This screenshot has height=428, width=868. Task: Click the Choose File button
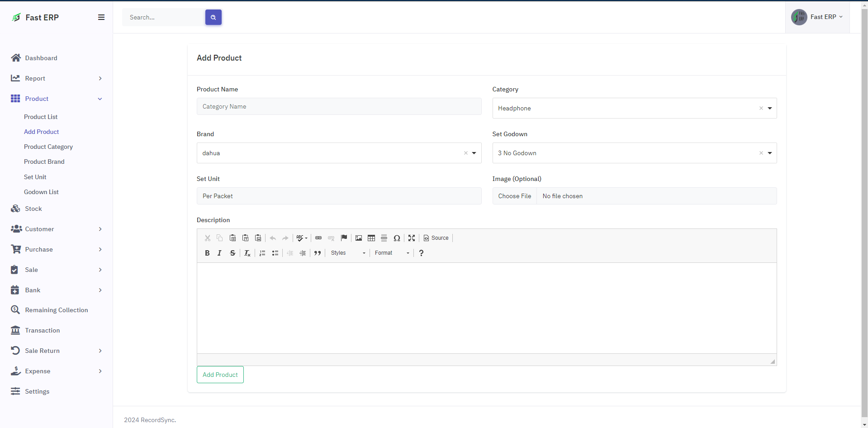coord(515,196)
